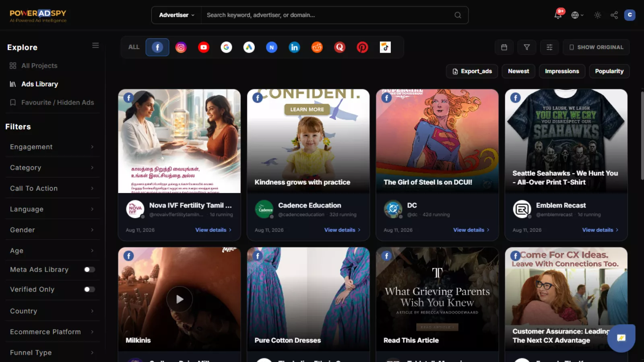Image resolution: width=644 pixels, height=362 pixels.
Task: Toggle the light/dark theme sun icon
Action: [598, 15]
